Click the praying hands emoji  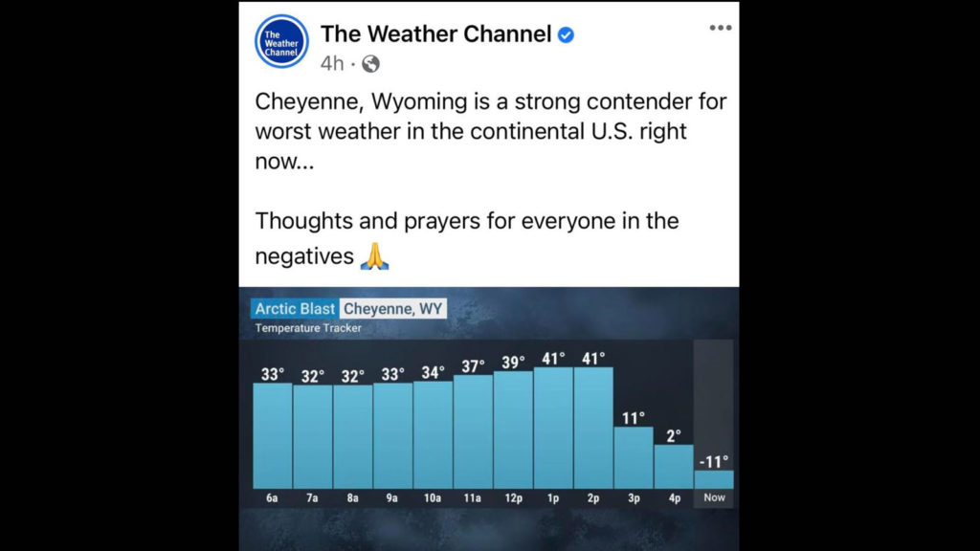[374, 256]
